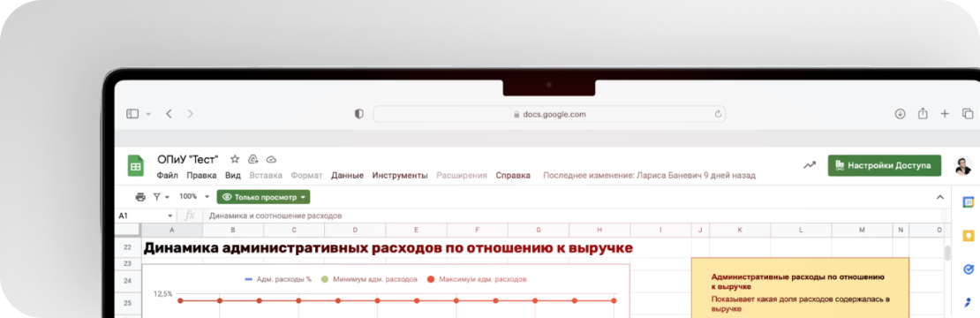
Task: Toggle Максимум адм. расходов legend entry
Action: [476, 278]
